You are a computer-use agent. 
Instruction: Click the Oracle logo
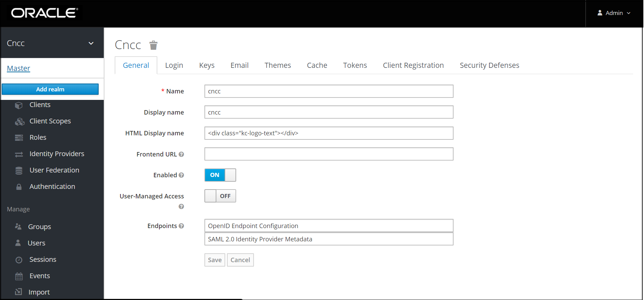[x=45, y=13]
